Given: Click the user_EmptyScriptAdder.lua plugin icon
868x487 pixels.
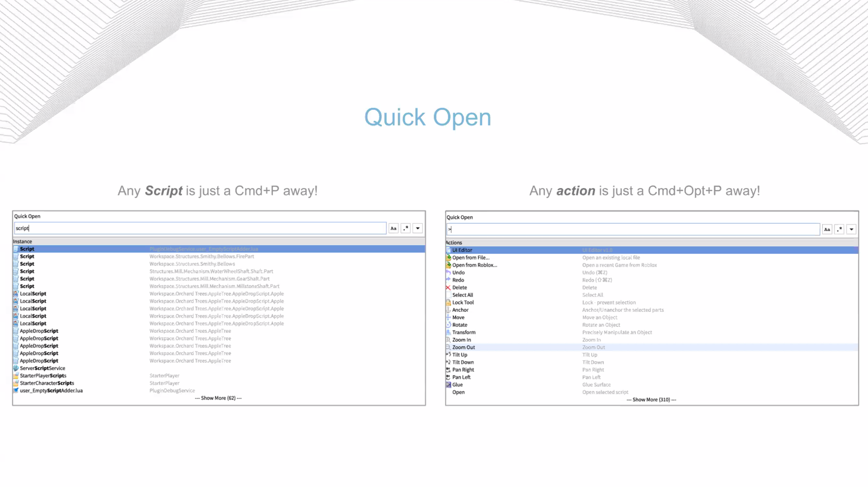Looking at the screenshot, I should [16, 390].
